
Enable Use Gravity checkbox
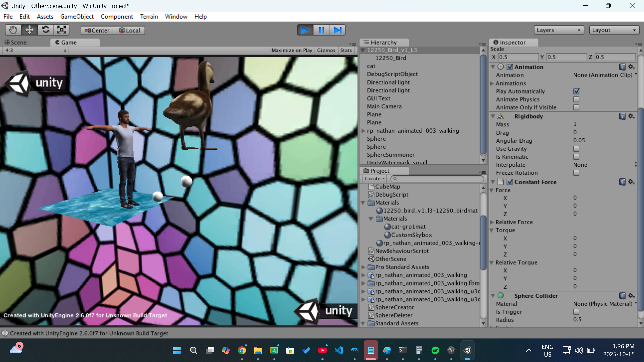pos(576,149)
